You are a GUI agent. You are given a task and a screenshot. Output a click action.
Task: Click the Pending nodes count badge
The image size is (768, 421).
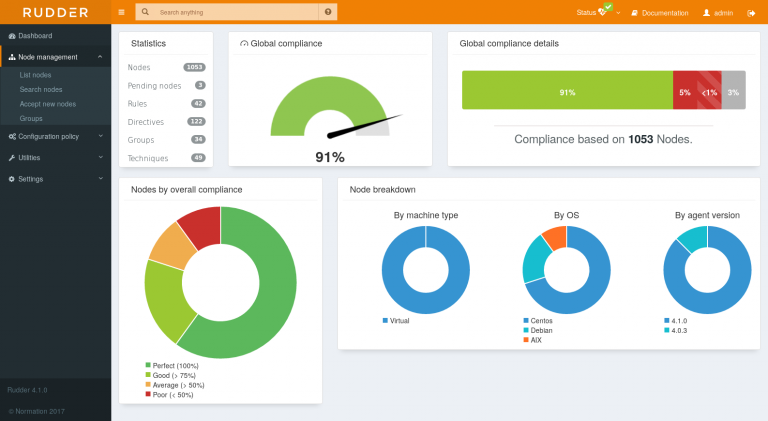(x=200, y=85)
